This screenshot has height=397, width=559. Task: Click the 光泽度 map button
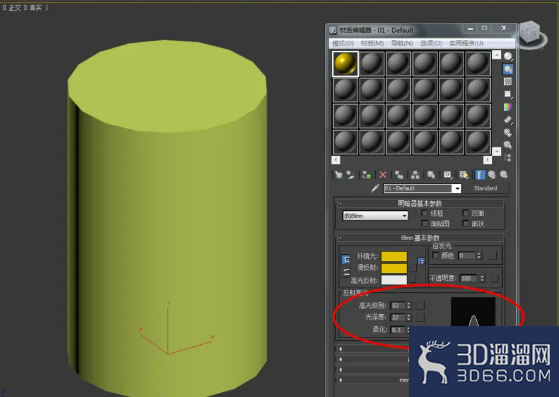pos(421,317)
